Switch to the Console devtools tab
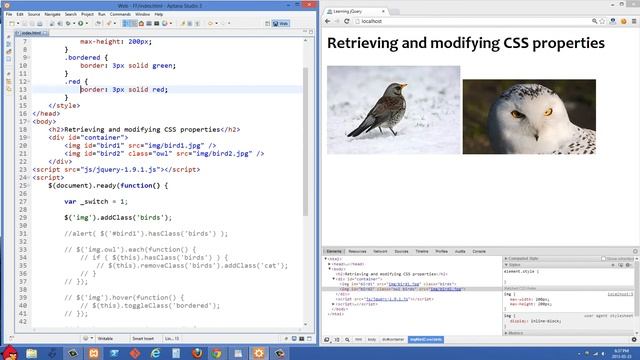640x360 pixels. coord(479,251)
